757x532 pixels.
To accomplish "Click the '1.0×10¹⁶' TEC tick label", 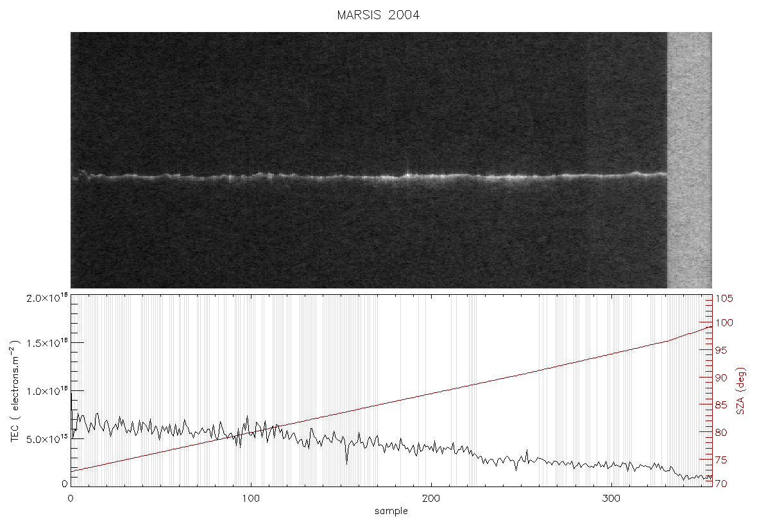I will tap(47, 391).
